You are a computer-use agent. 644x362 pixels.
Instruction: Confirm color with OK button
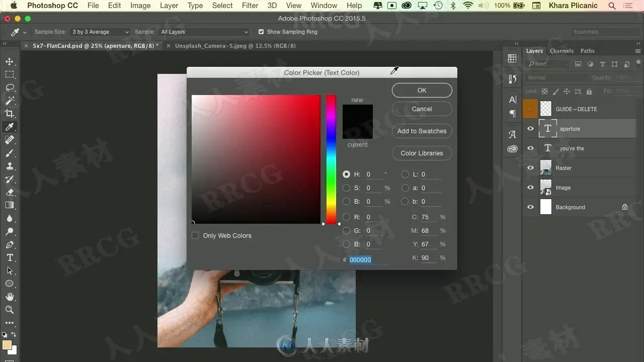click(422, 90)
